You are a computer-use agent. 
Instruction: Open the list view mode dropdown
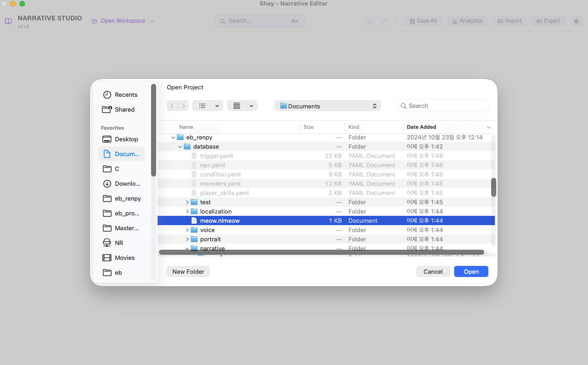pyautogui.click(x=208, y=106)
